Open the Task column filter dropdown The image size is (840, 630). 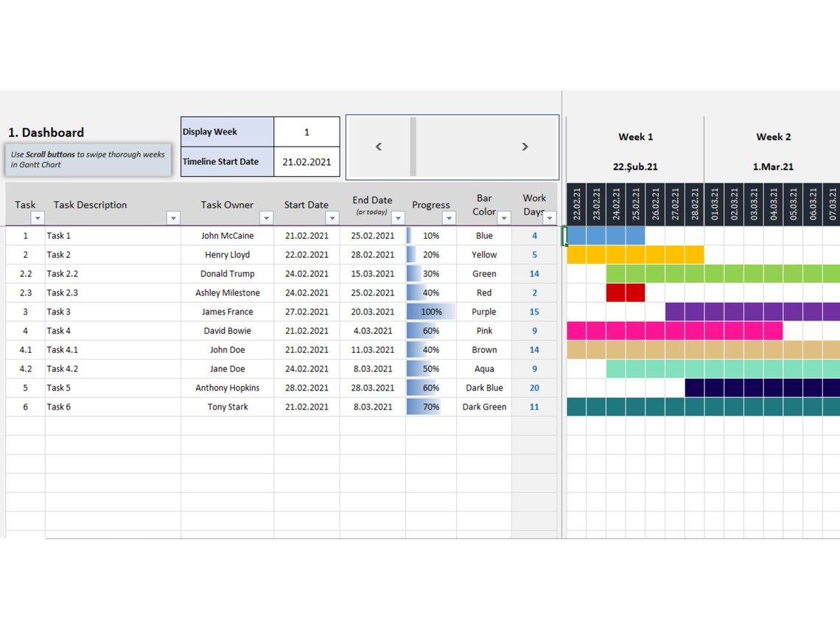pos(35,218)
